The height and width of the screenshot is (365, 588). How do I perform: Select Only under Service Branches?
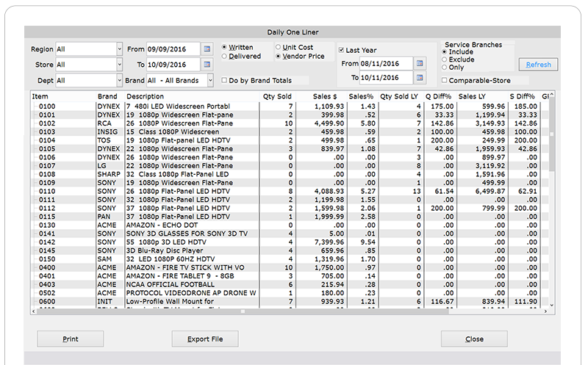[445, 68]
